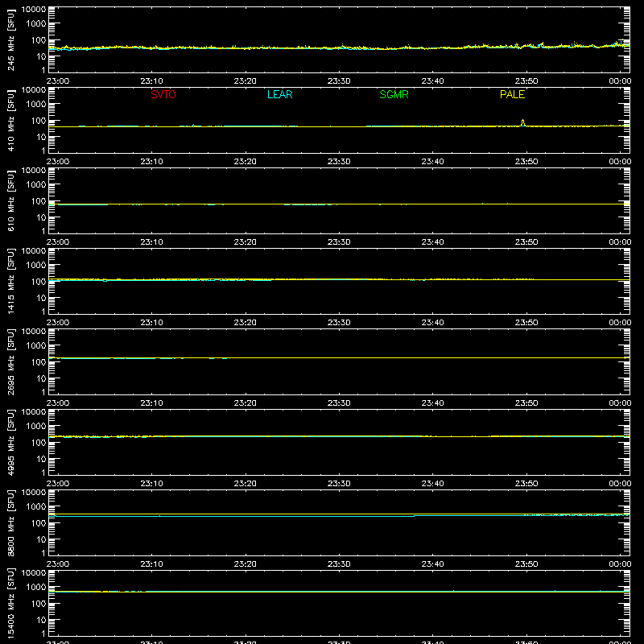Image resolution: width=644 pixels, height=644 pixels.
Task: Click the cyan LEAR station legend label
Action: (x=279, y=94)
